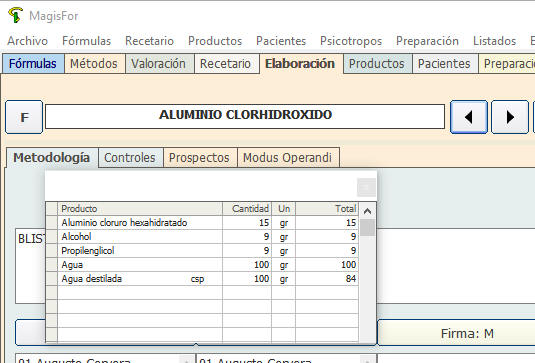The width and height of the screenshot is (535, 363).
Task: Select the Aluminio cloruro hexahidratado product cell
Action: click(140, 222)
